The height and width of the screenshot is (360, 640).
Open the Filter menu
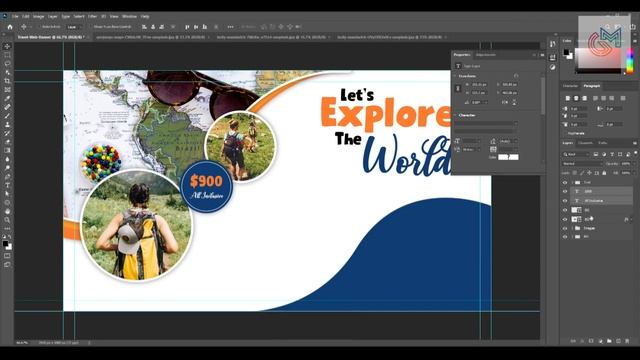pos(93,16)
